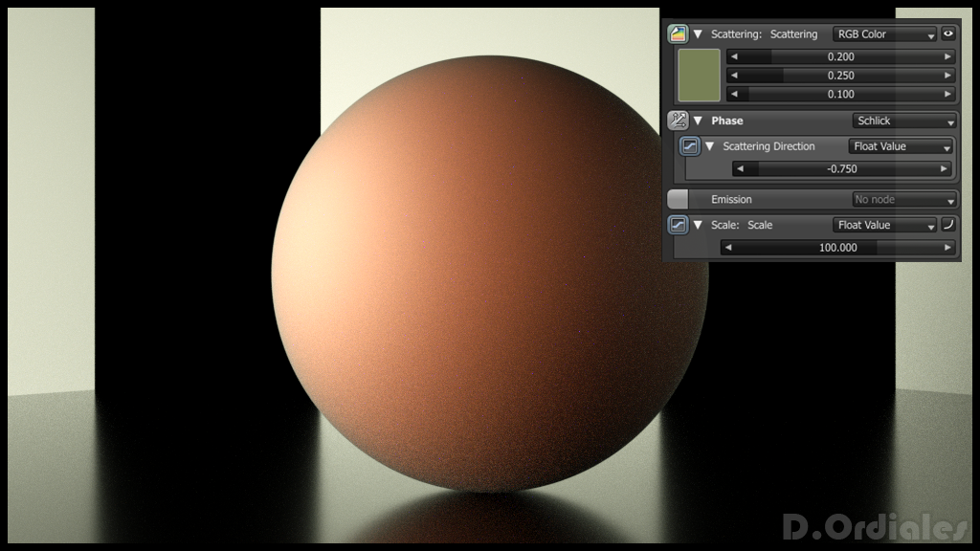Click the 0.200 red value slider

pyautogui.click(x=840, y=56)
